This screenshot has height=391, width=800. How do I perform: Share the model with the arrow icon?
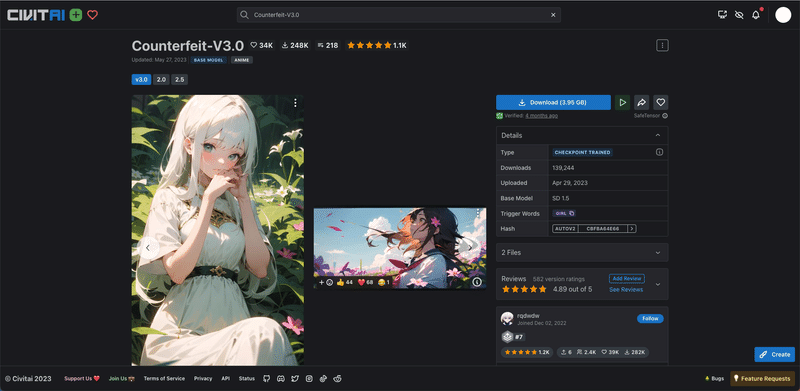tap(641, 103)
